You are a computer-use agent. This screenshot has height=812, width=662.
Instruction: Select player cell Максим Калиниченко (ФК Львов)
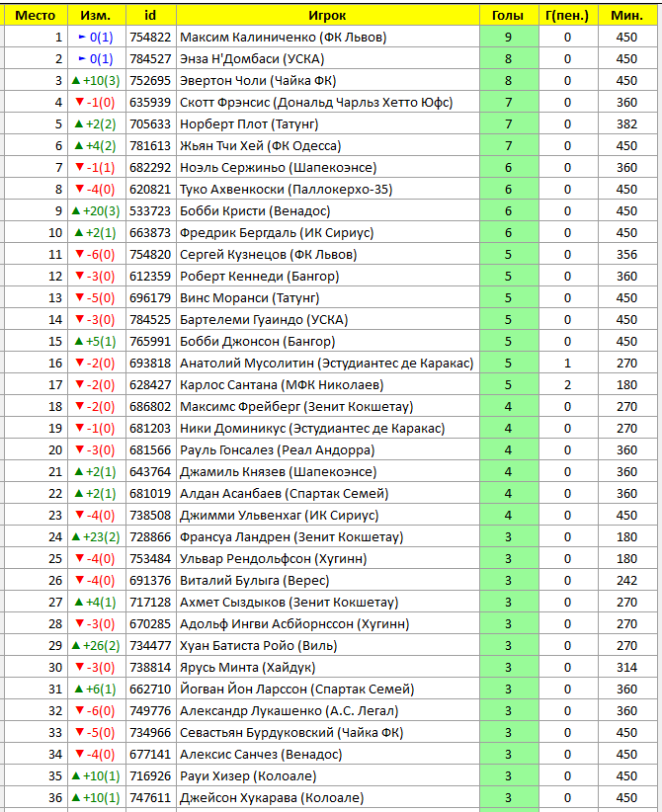click(x=328, y=38)
